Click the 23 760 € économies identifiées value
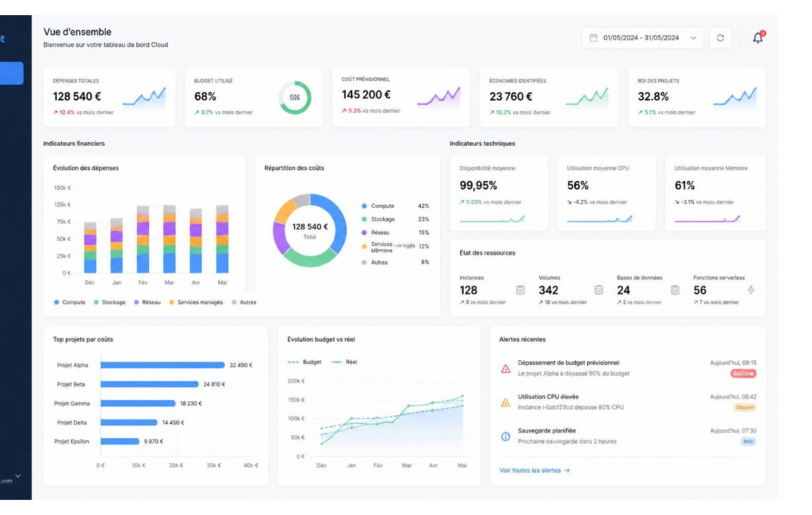 pos(511,96)
